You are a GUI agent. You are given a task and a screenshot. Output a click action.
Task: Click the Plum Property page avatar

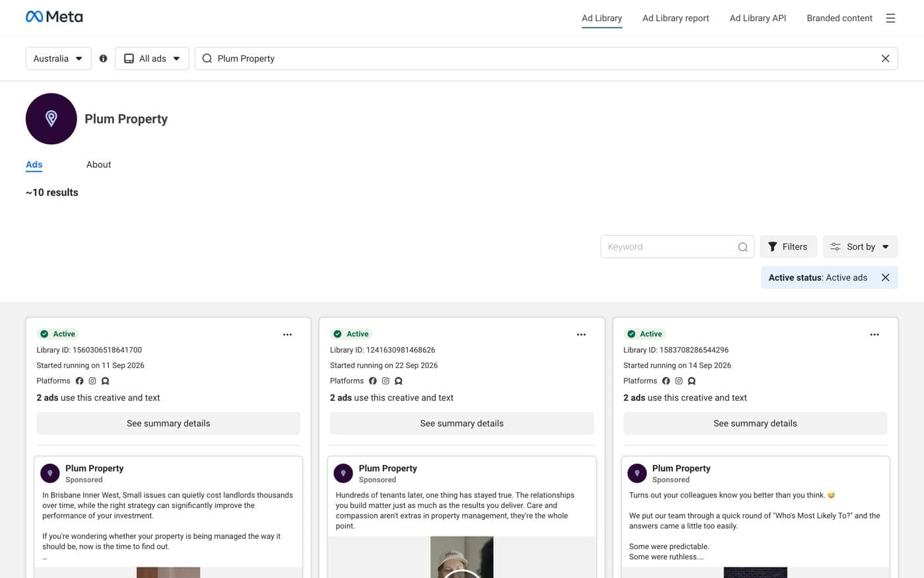click(51, 119)
